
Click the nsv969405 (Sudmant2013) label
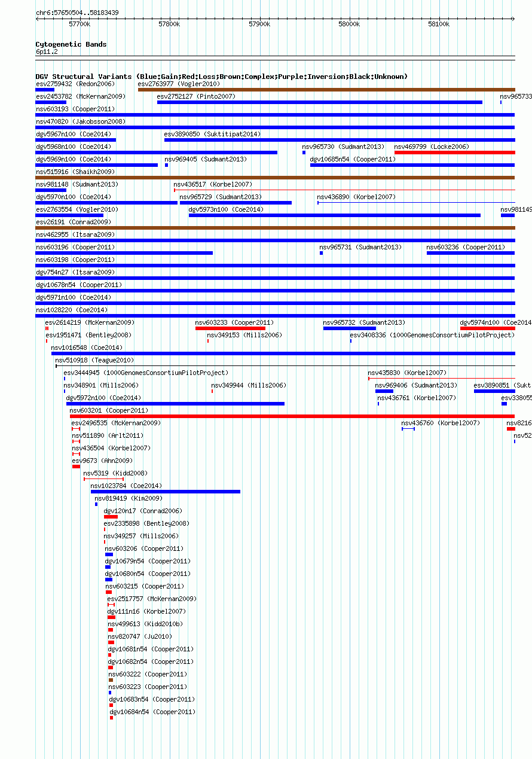coord(206,159)
